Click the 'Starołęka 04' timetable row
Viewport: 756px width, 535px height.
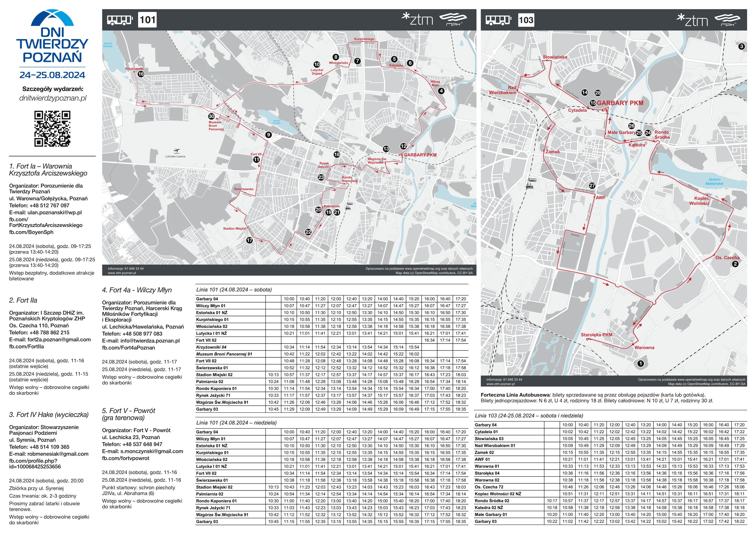[610, 473]
